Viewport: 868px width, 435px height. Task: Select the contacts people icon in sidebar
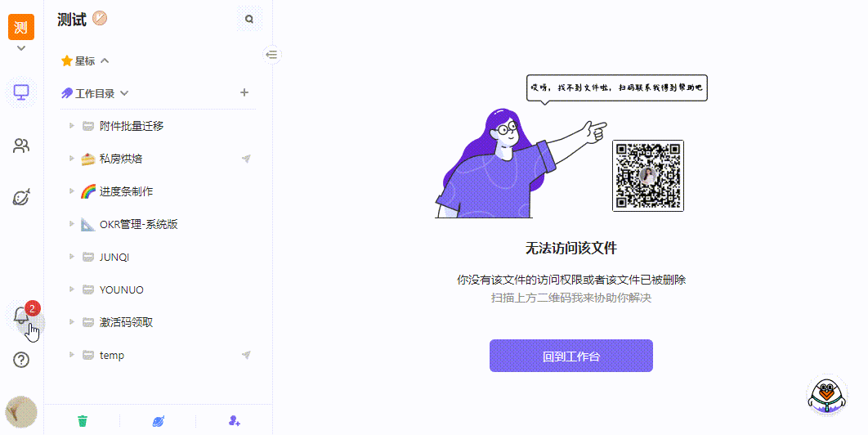click(21, 146)
